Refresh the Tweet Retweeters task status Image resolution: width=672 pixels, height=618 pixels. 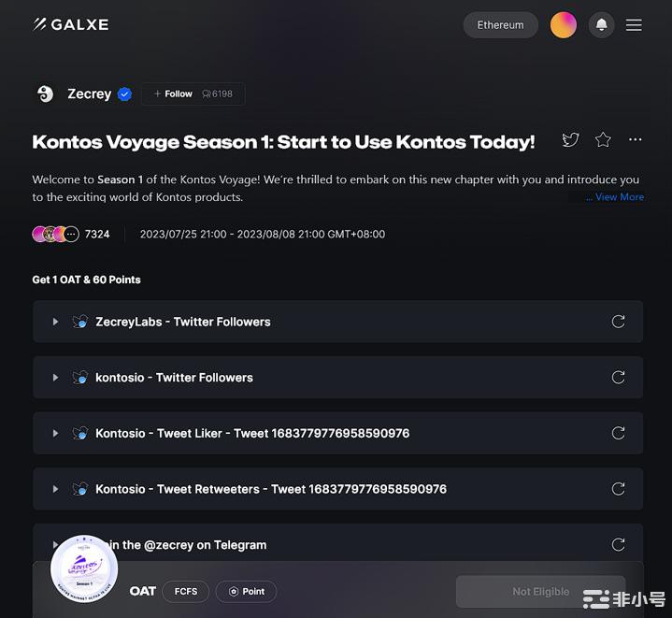618,489
